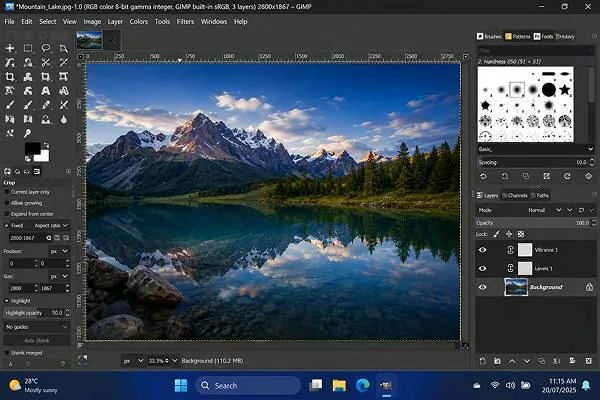Lock layer pixels with brush icon
The image size is (600, 400).
pos(496,234)
